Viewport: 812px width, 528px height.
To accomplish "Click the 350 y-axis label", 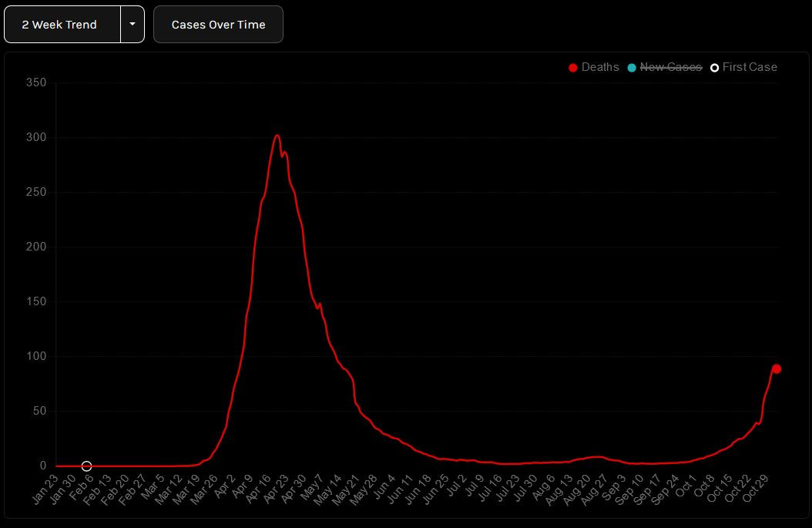I will [x=36, y=82].
